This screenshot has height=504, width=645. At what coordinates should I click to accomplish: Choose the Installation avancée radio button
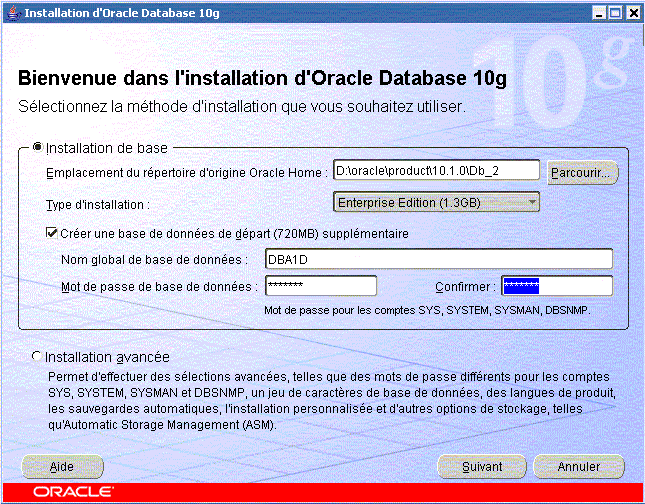point(38,356)
